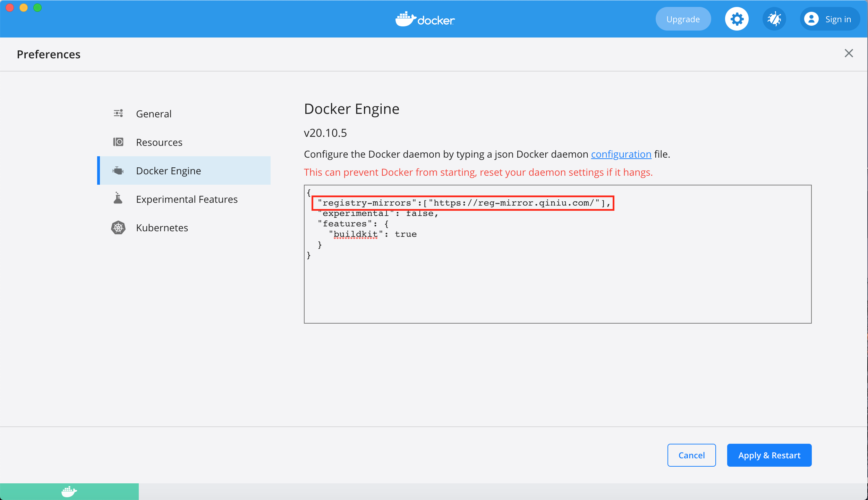Click the "features": { line
This screenshot has height=500, width=868.
click(353, 224)
